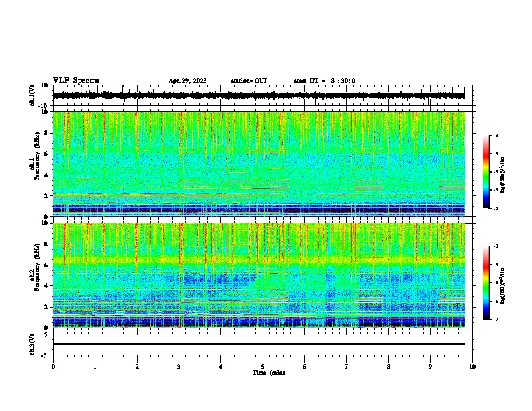This screenshot has width=532, height=411.
Task: Click the ch.2 spectrogram color scale bar
Action: (x=486, y=283)
